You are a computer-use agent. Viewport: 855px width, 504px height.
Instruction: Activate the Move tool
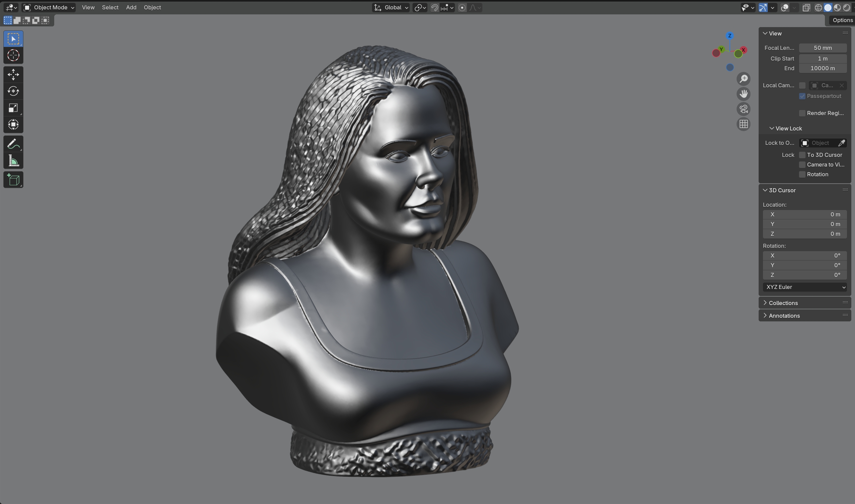(13, 74)
